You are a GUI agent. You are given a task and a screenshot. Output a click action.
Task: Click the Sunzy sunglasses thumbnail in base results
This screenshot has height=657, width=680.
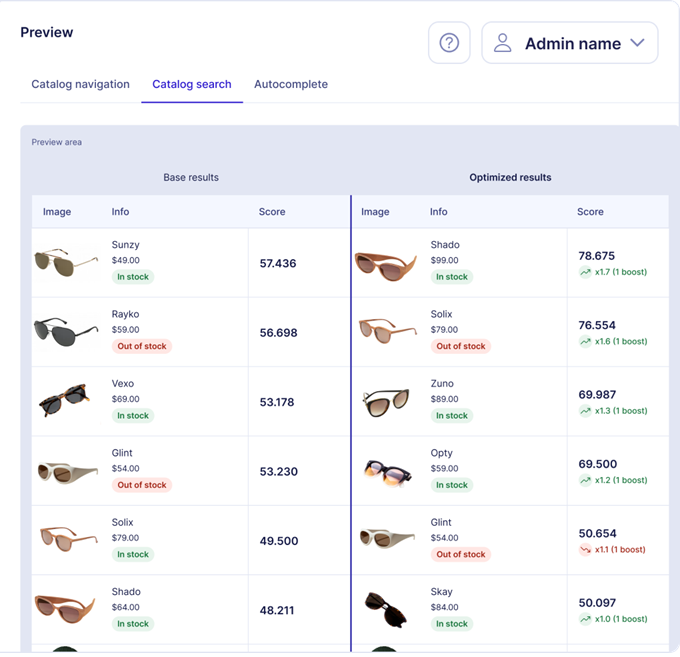point(66,262)
